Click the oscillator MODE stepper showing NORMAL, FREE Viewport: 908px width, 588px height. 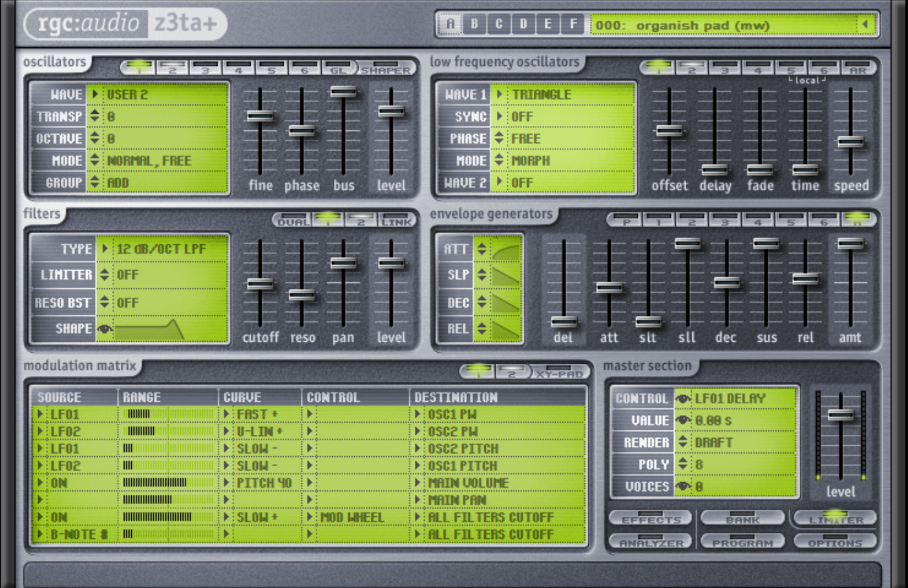click(x=95, y=160)
